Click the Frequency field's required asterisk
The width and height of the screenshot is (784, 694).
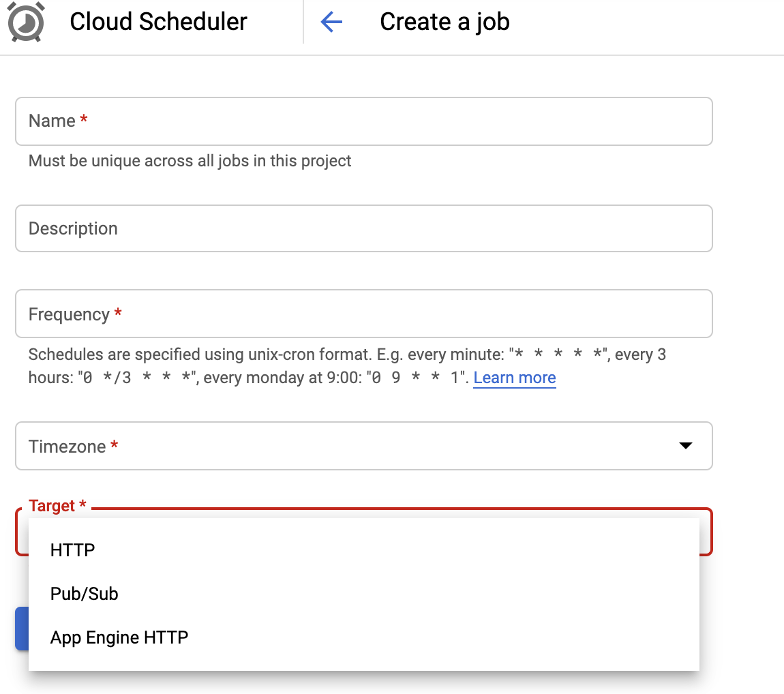tap(118, 314)
